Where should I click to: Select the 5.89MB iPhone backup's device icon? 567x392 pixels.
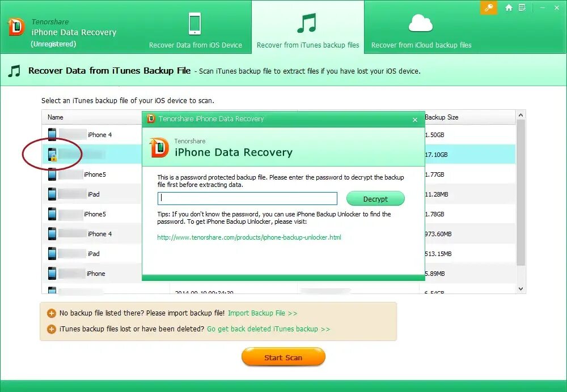[52, 274]
